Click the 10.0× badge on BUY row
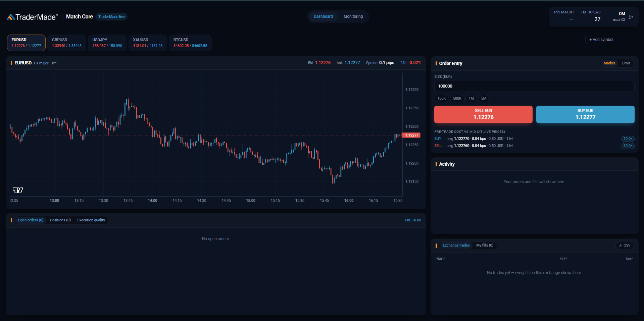The image size is (644, 321). 628,139
